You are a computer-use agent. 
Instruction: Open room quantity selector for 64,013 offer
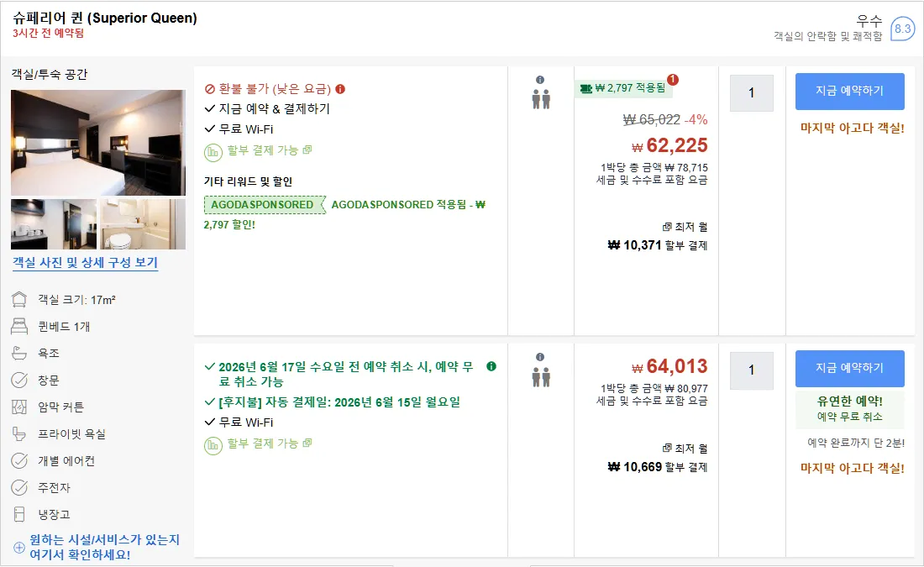pyautogui.click(x=751, y=370)
